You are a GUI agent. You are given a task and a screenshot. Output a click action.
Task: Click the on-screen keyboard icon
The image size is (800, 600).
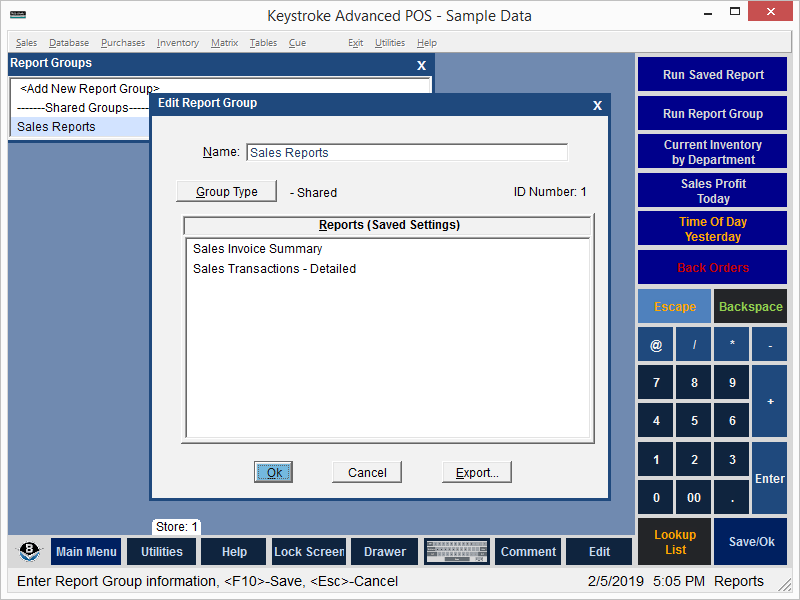click(456, 552)
